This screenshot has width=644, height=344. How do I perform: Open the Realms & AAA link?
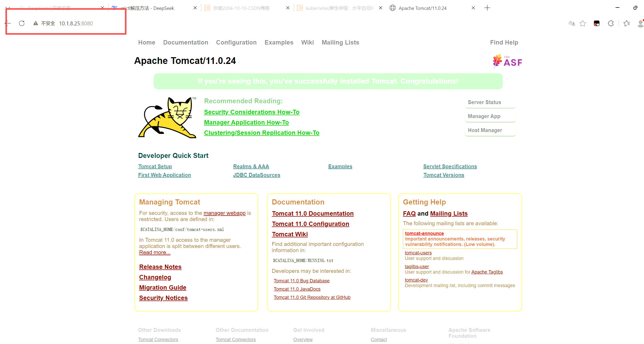(251, 166)
